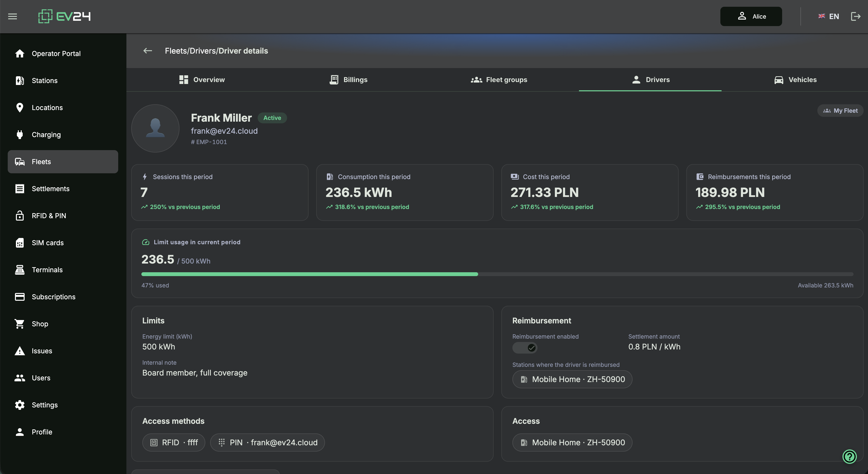The width and height of the screenshot is (868, 474).
Task: Click Frank Miller's avatar picture
Action: (x=155, y=128)
